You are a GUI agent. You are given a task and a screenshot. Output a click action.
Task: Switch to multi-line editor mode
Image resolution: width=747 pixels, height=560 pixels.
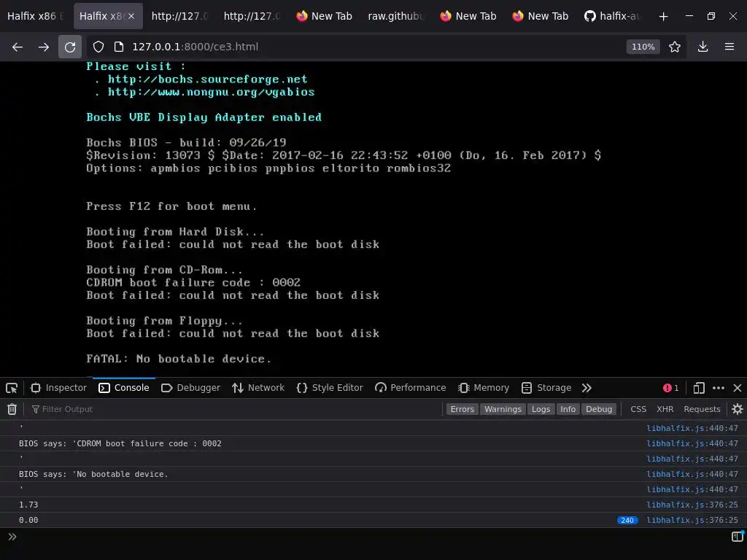pos(738,537)
